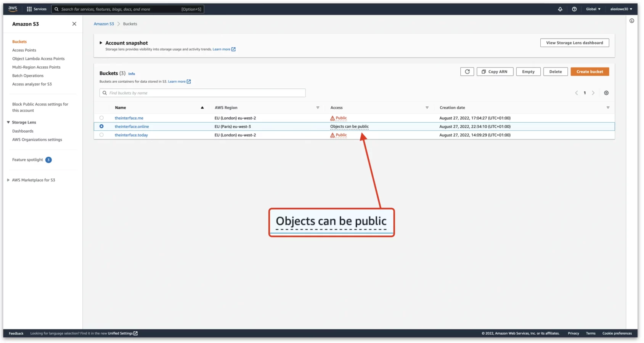Click the Buckets Info link
The image size is (644, 343).
(x=132, y=74)
